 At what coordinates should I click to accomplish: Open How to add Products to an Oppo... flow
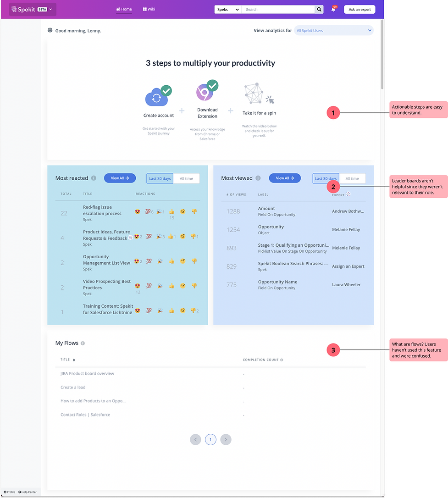(93, 401)
